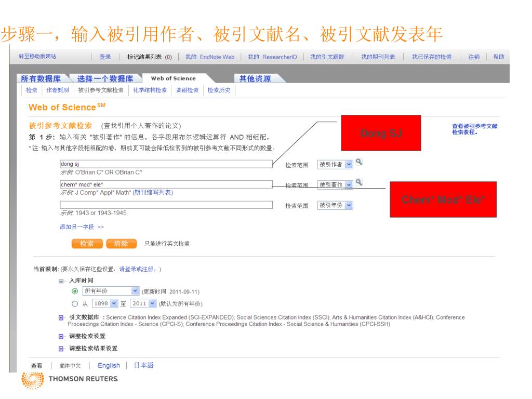Open 查看被引参考文献检索教程 tutorial link

click(x=475, y=129)
